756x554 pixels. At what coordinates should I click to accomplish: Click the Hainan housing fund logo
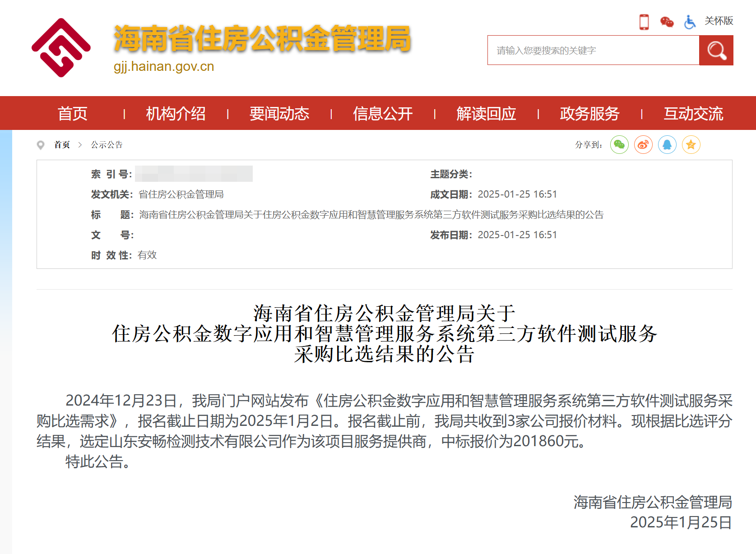[61, 48]
